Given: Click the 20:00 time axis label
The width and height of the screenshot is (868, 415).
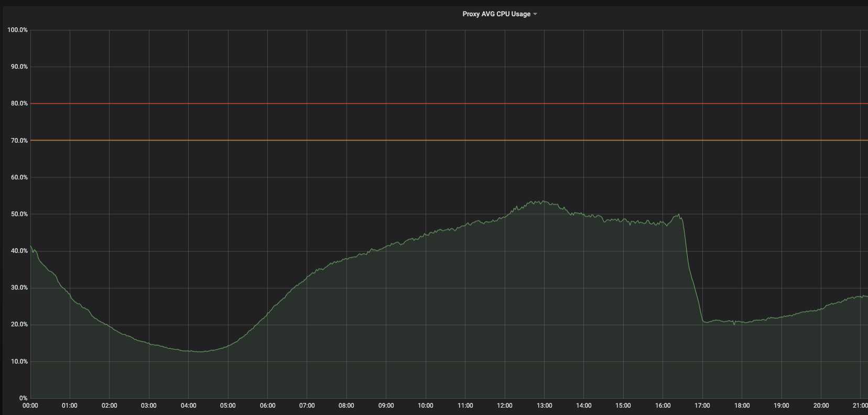Looking at the screenshot, I should click(x=821, y=406).
